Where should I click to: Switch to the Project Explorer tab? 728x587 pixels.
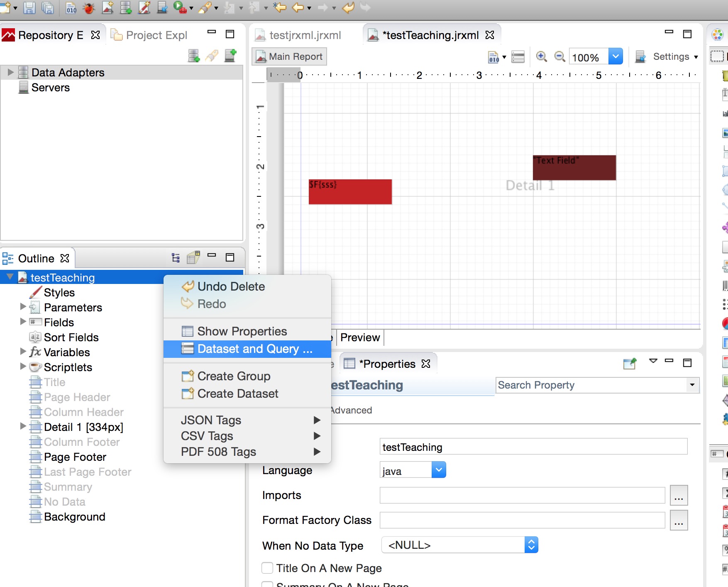point(149,35)
